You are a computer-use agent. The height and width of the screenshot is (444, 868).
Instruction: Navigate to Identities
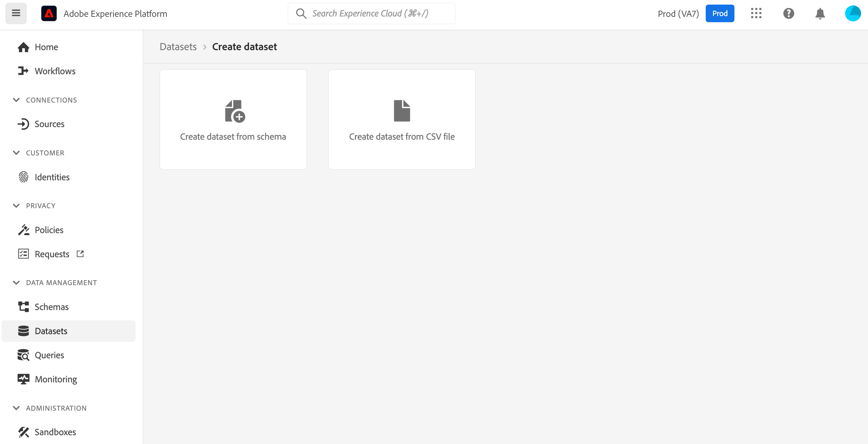[52, 177]
